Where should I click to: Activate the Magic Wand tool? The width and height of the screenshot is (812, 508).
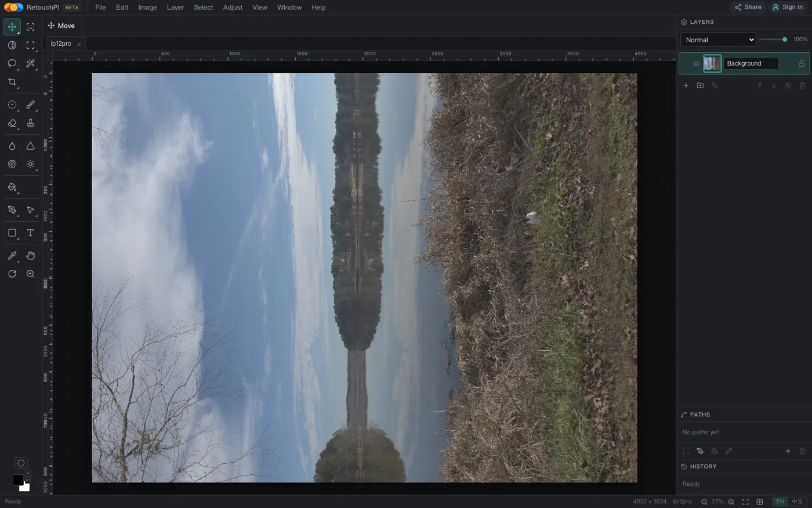pos(31,63)
